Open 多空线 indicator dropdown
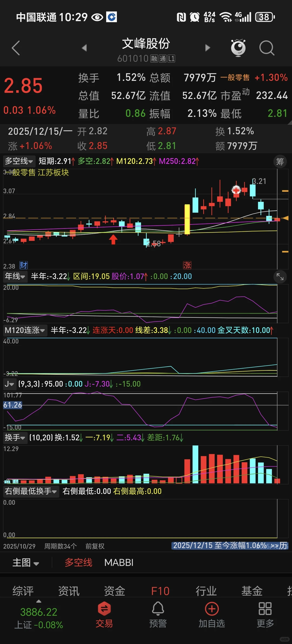 (19, 161)
